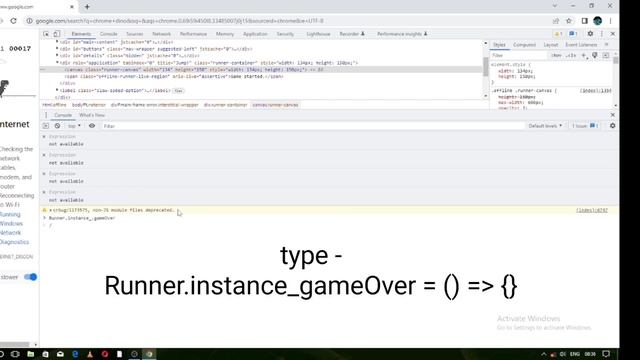Click the Styles Filter input field

coord(520,55)
